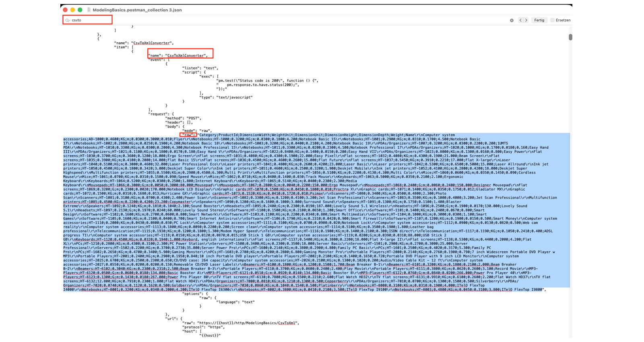Click the boxed "raw": key before Category
The image size is (644, 342).
pyautogui.click(x=188, y=135)
